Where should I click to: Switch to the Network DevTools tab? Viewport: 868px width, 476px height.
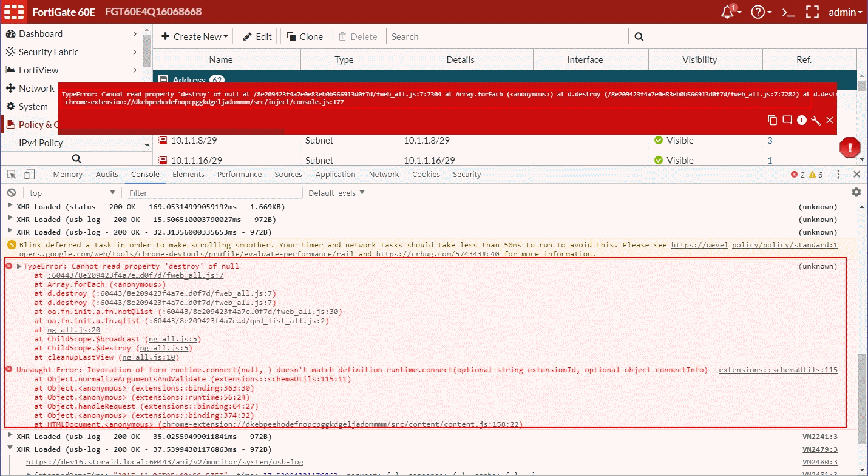(384, 175)
